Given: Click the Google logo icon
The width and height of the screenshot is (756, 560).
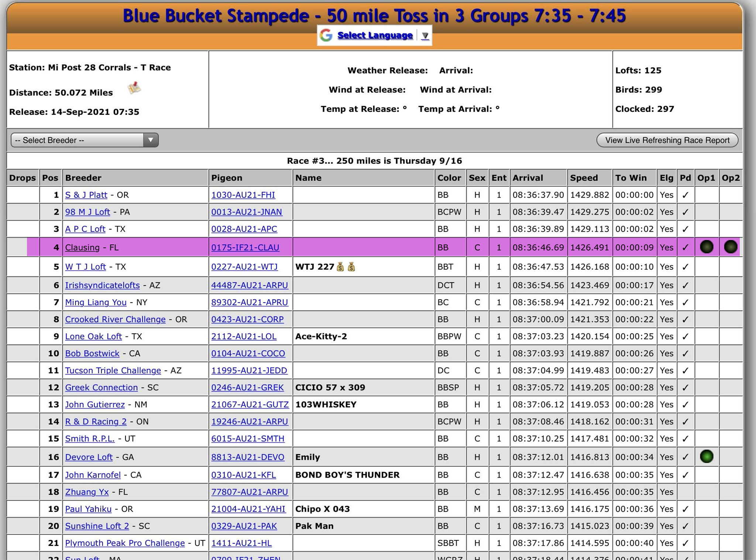Looking at the screenshot, I should point(326,35).
